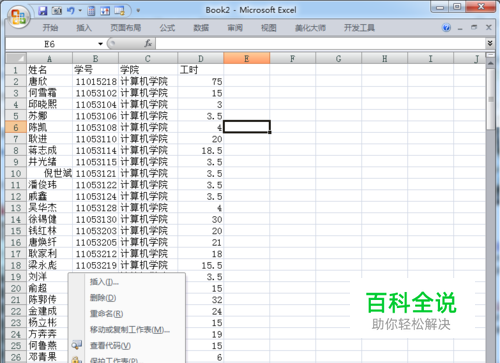Select row 10 header

click(16, 173)
